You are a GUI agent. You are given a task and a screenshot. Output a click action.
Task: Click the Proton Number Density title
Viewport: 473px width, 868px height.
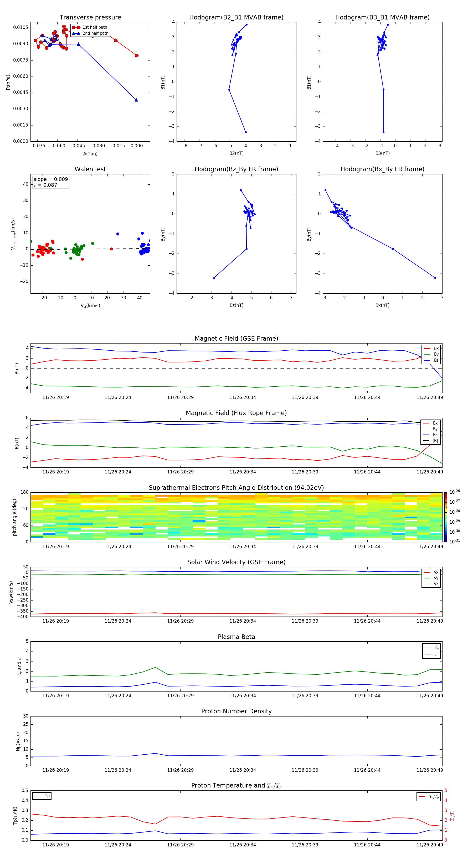pyautogui.click(x=236, y=711)
